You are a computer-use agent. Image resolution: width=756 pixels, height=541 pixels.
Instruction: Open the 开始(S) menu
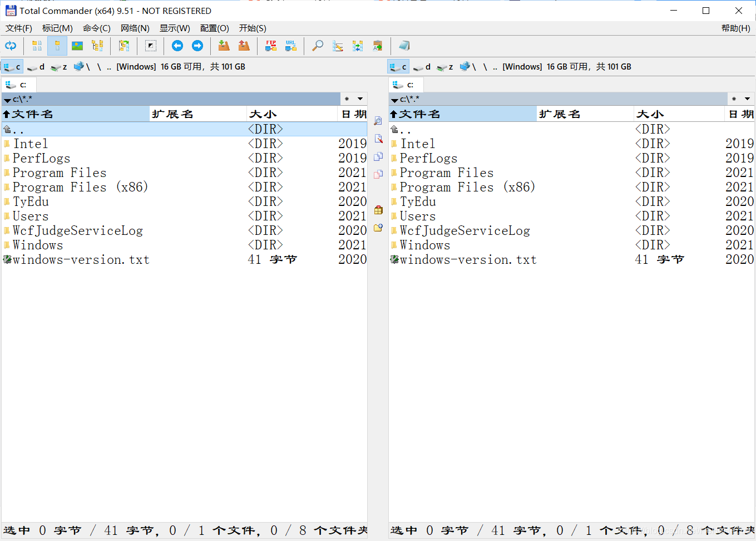point(253,28)
